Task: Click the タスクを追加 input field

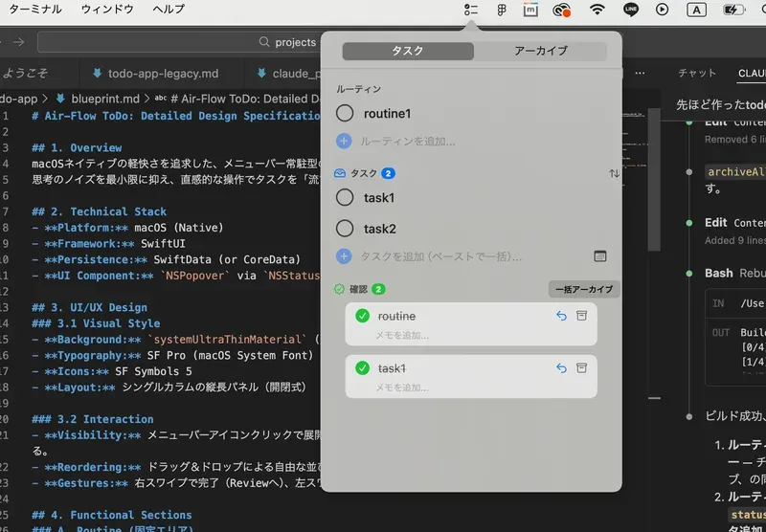Action: [x=440, y=256]
